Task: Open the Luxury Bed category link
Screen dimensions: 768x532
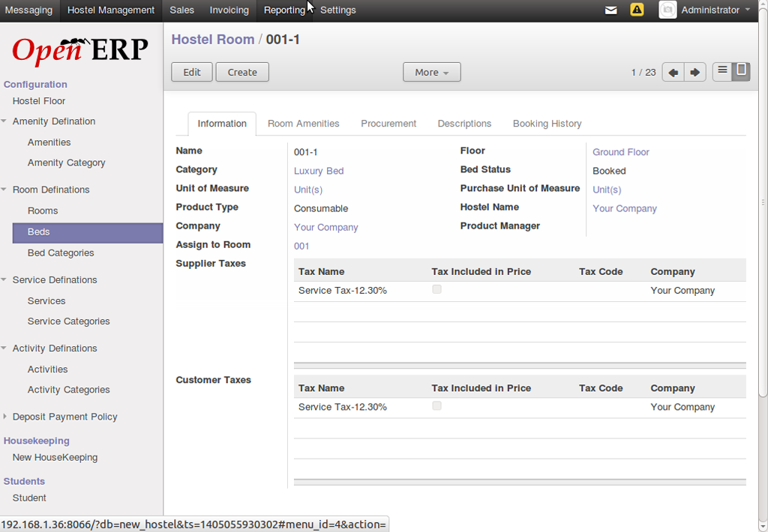Action: (319, 171)
